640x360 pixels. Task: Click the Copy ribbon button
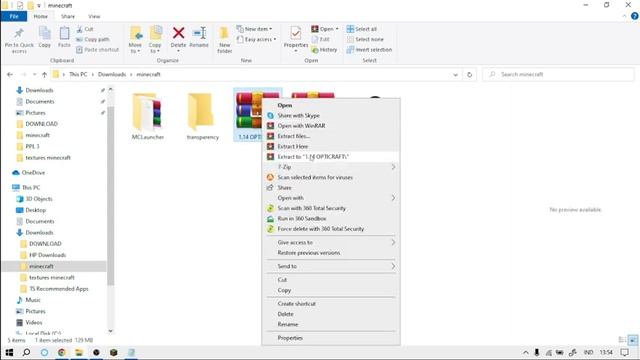click(44, 38)
